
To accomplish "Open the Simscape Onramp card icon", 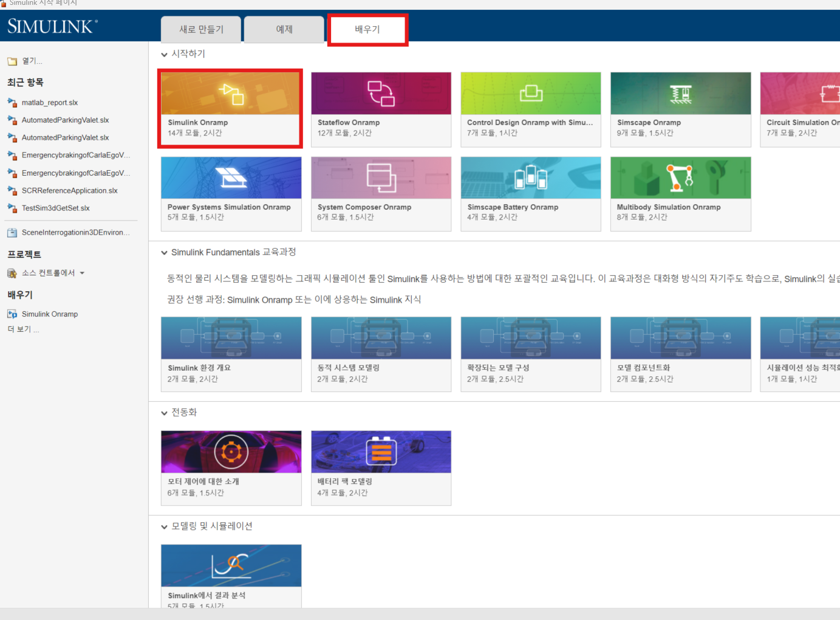I will coord(681,94).
